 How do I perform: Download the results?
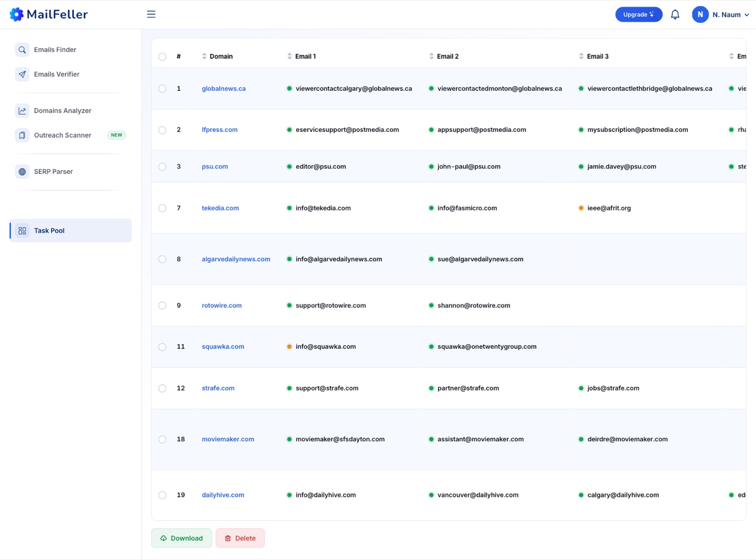click(x=181, y=538)
